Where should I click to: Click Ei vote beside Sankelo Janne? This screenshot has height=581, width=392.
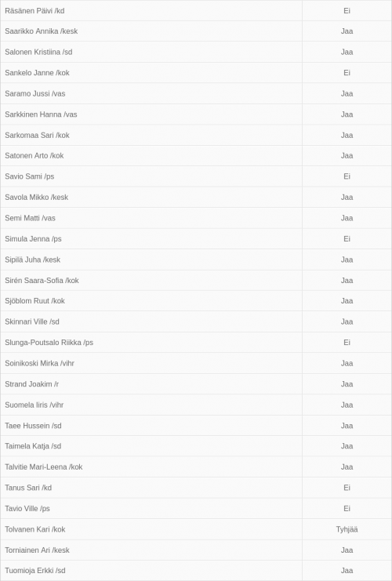(347, 73)
